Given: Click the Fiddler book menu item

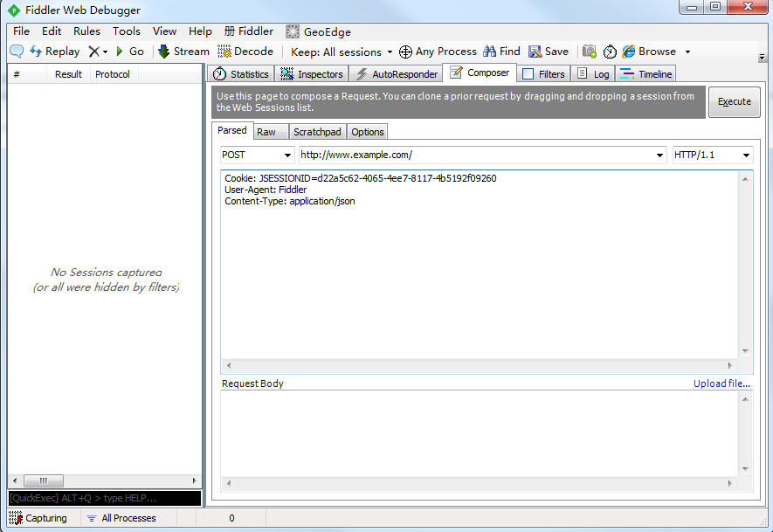Looking at the screenshot, I should pyautogui.click(x=248, y=31).
